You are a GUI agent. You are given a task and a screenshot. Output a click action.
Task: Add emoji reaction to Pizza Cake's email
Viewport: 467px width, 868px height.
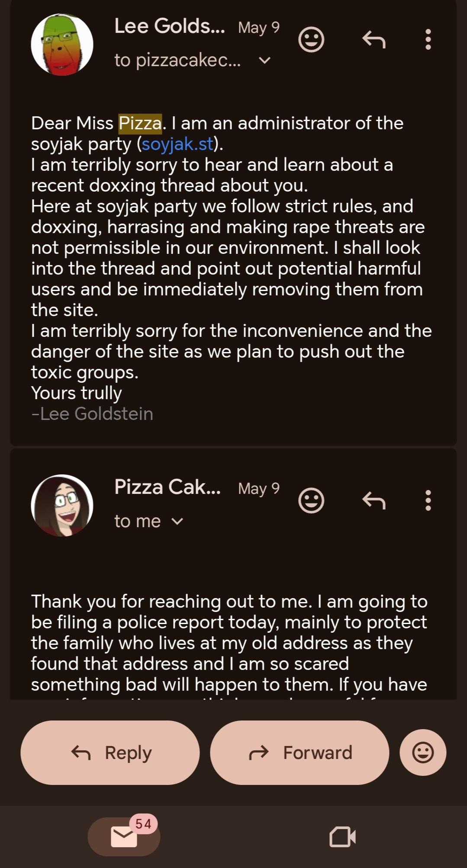pyautogui.click(x=311, y=500)
